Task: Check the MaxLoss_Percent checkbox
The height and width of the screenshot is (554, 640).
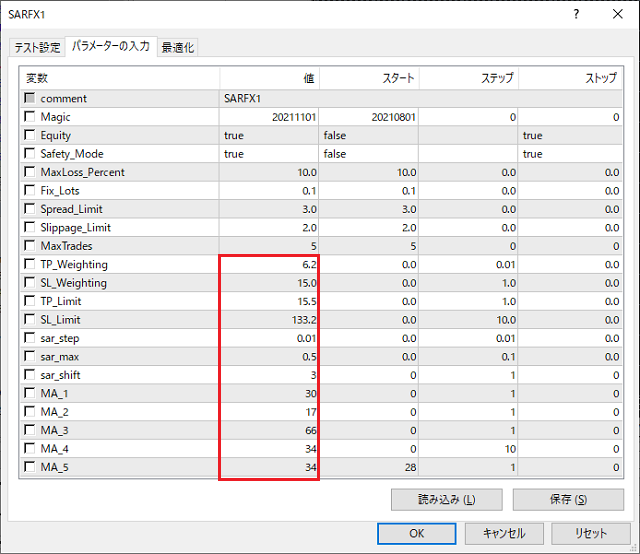Action: (29, 171)
